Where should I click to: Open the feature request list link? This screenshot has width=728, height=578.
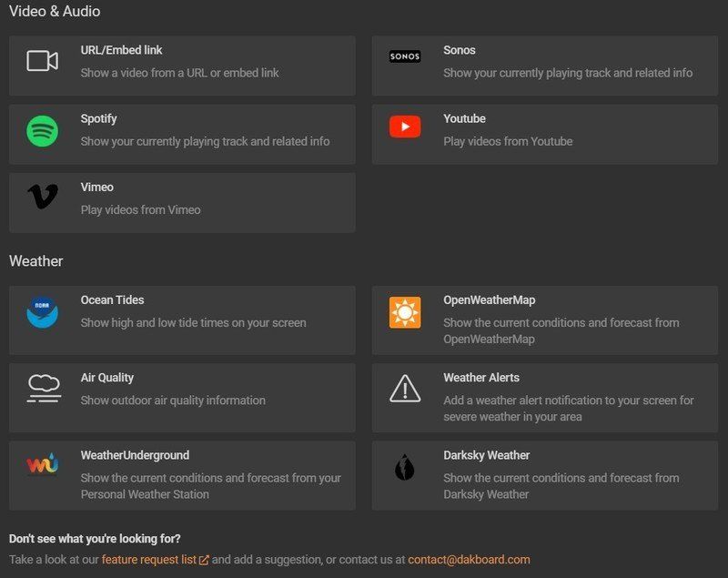(x=149, y=560)
